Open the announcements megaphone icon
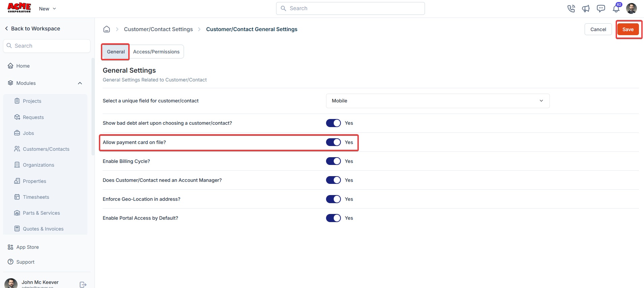Viewport: 644px width, 288px height. (x=586, y=9)
